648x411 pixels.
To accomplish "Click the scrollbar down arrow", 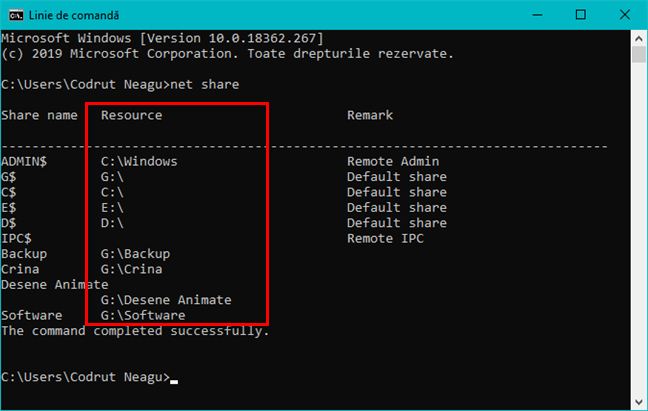I will point(639,401).
